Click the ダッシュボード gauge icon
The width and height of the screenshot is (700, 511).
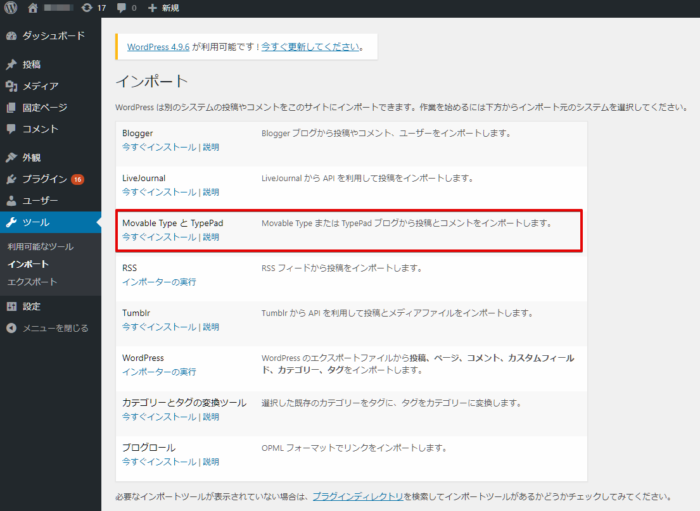tap(11, 36)
